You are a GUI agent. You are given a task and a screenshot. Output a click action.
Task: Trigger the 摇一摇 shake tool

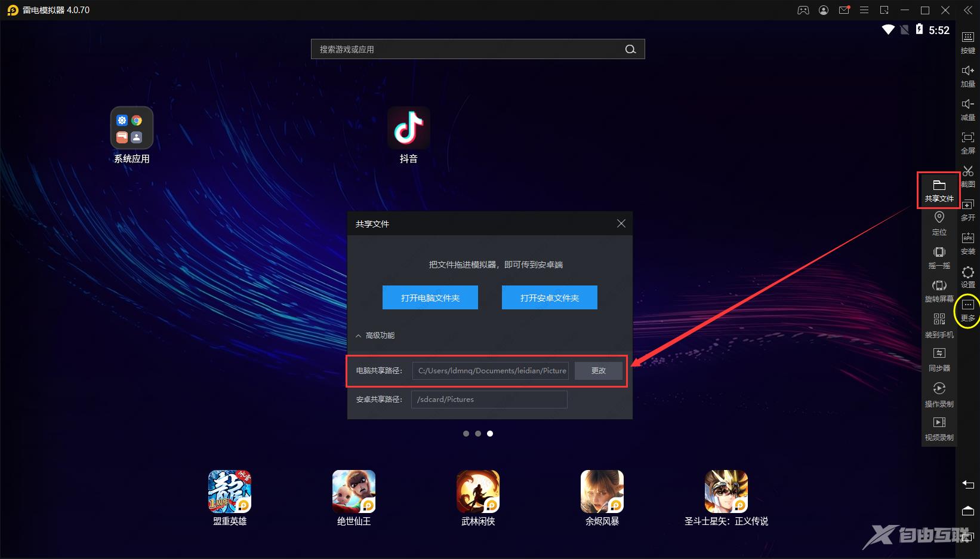coord(939,257)
